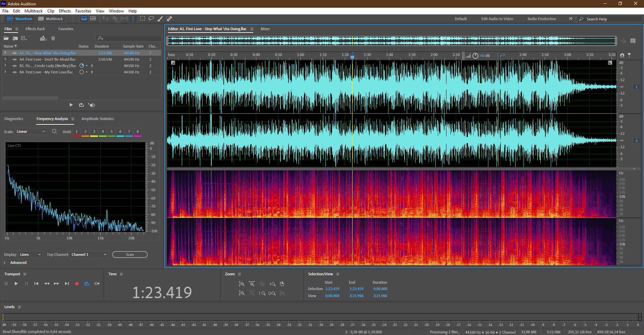Select the Radio Production workspace
Viewport: 644px width, 335px height.
point(542,19)
